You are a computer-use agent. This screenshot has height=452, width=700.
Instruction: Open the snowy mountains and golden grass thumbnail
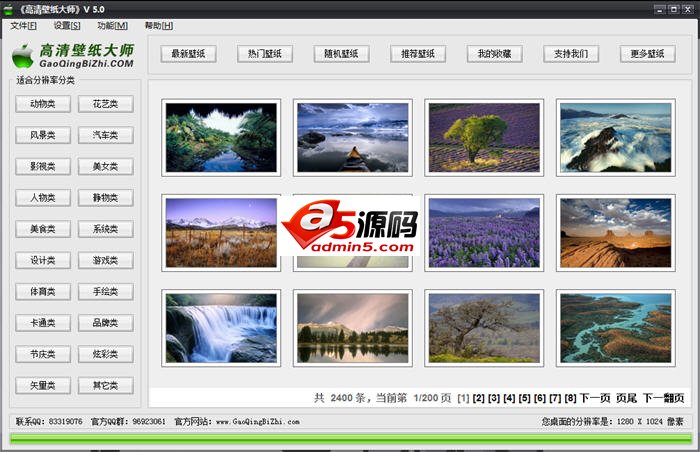[x=221, y=233]
